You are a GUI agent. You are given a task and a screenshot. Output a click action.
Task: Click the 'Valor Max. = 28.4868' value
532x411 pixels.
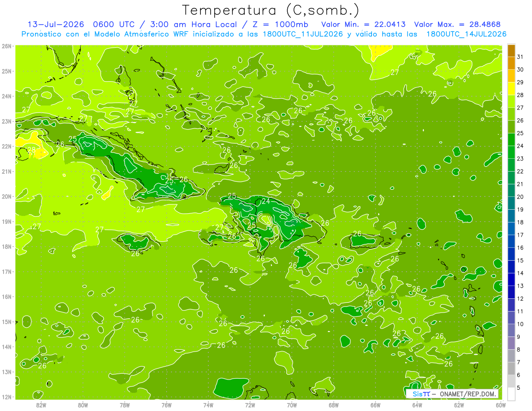458,24
